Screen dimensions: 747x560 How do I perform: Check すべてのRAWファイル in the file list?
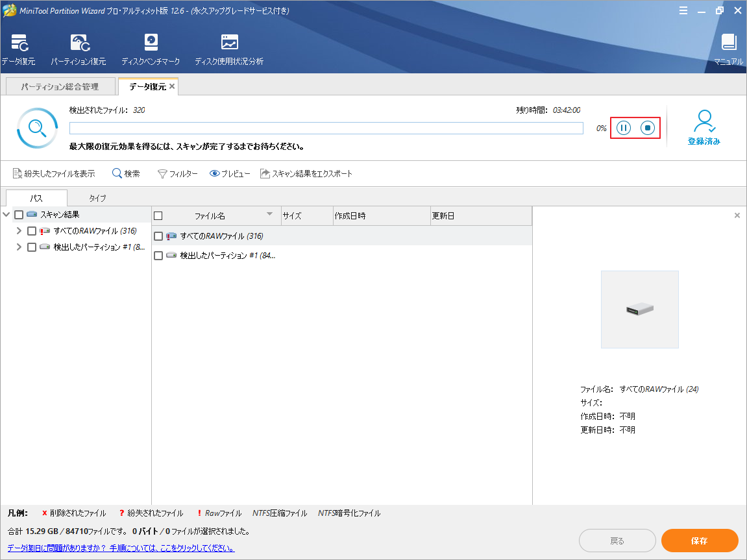tap(158, 236)
